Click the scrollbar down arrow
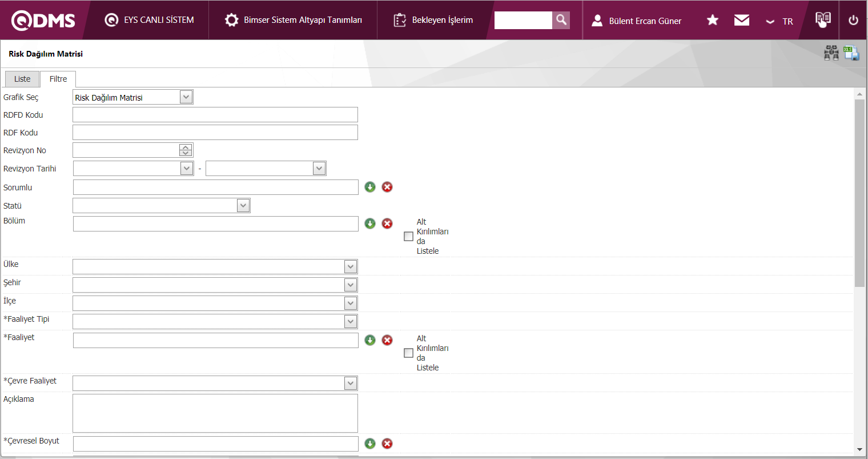Screen dimensions: 868x459 point(859,450)
